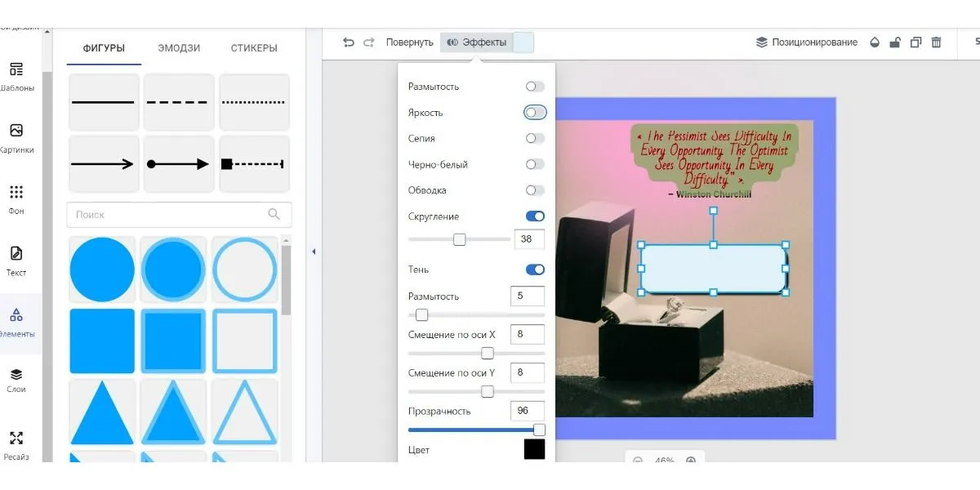The width and height of the screenshot is (980, 490).
Task: Add the solid filled square shape
Action: pyautogui.click(x=102, y=341)
